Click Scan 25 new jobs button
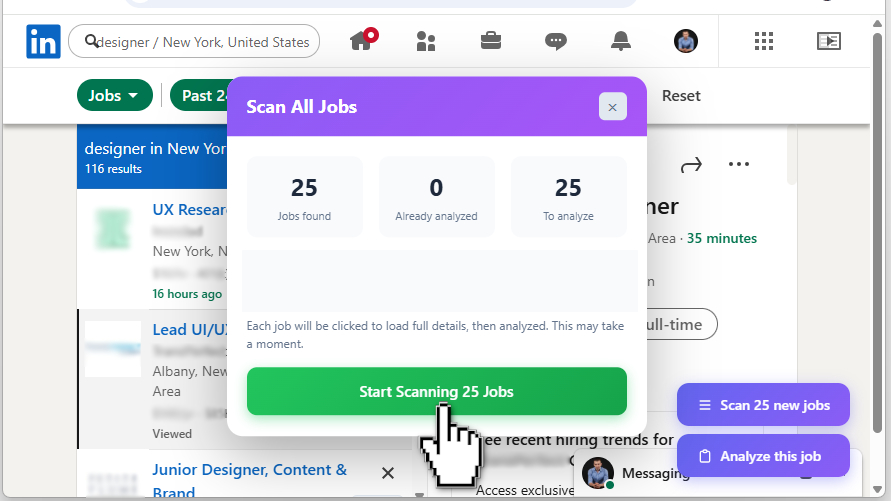 (x=763, y=405)
